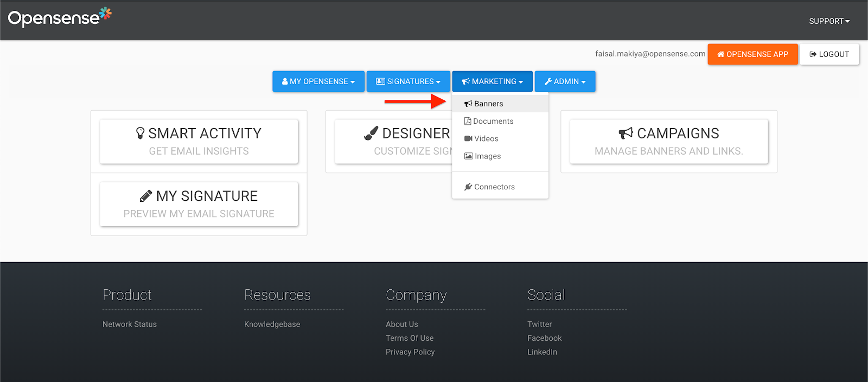Expand the Admin dropdown
The height and width of the screenshot is (382, 868).
(565, 81)
